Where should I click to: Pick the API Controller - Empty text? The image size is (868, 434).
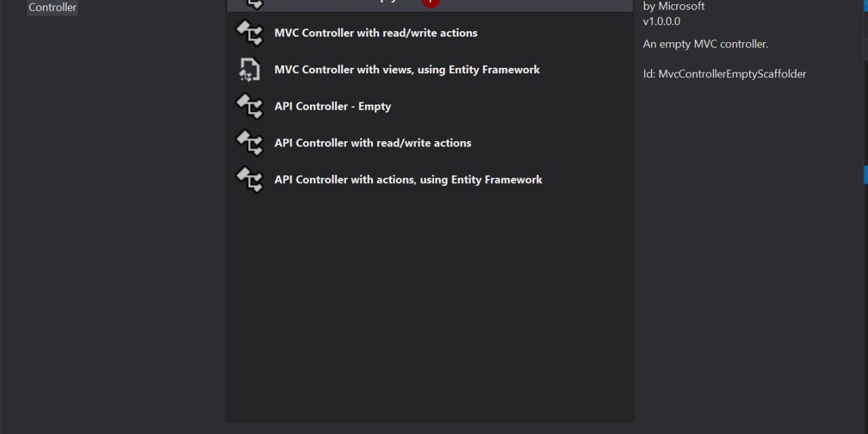click(332, 106)
